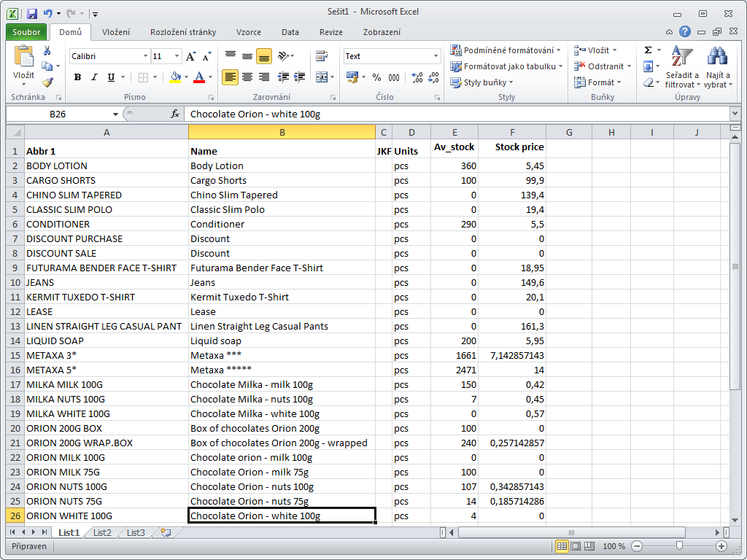Click the horizontal scrollbar thumb
This screenshot has height=560, width=747.
(572, 532)
